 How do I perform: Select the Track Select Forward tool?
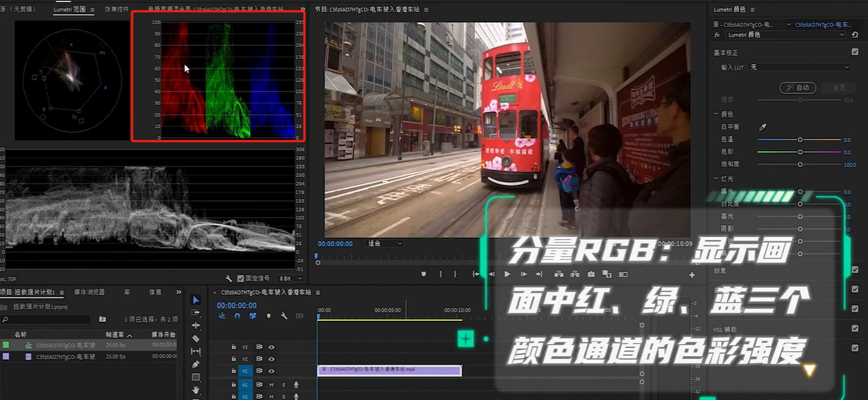196,313
